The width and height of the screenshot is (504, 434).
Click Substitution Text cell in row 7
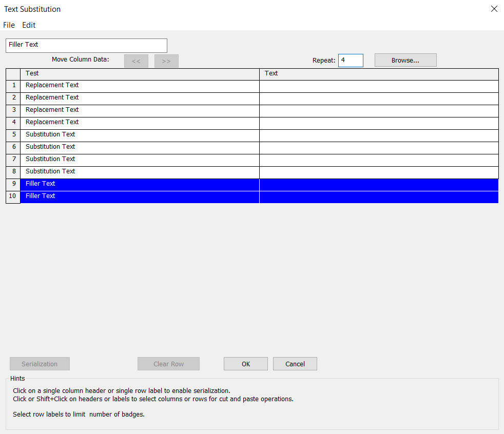tap(140, 160)
